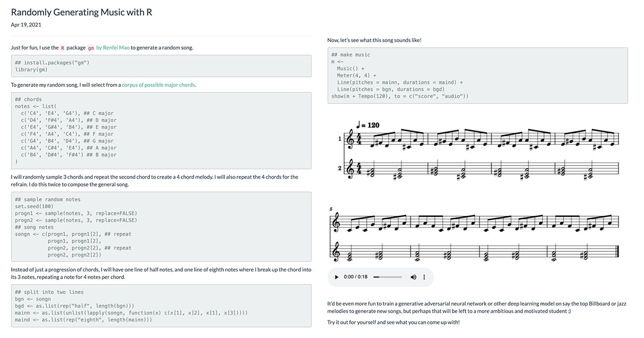644x338 pixels.
Task: Click the D major chord code line
Action: pyautogui.click(x=69, y=120)
